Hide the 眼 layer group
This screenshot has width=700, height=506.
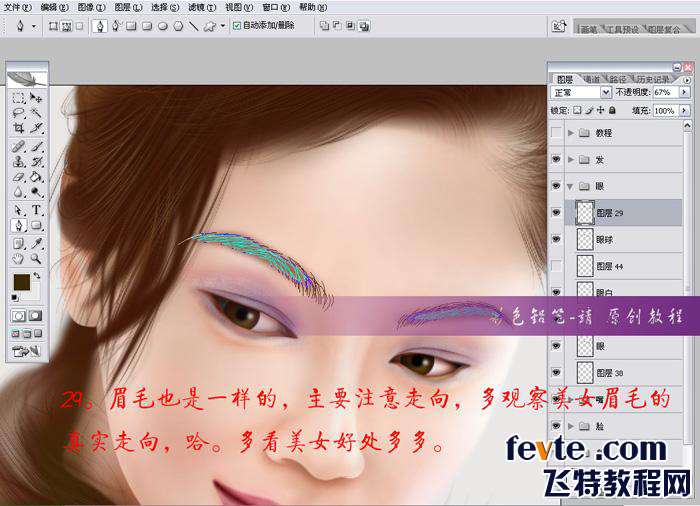pyautogui.click(x=556, y=185)
